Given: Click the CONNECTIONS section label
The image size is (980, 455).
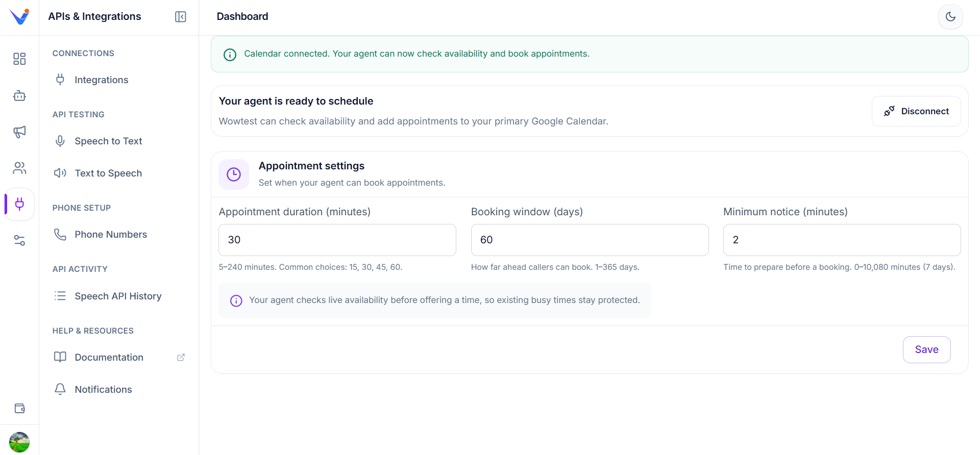Looking at the screenshot, I should pyautogui.click(x=83, y=53).
